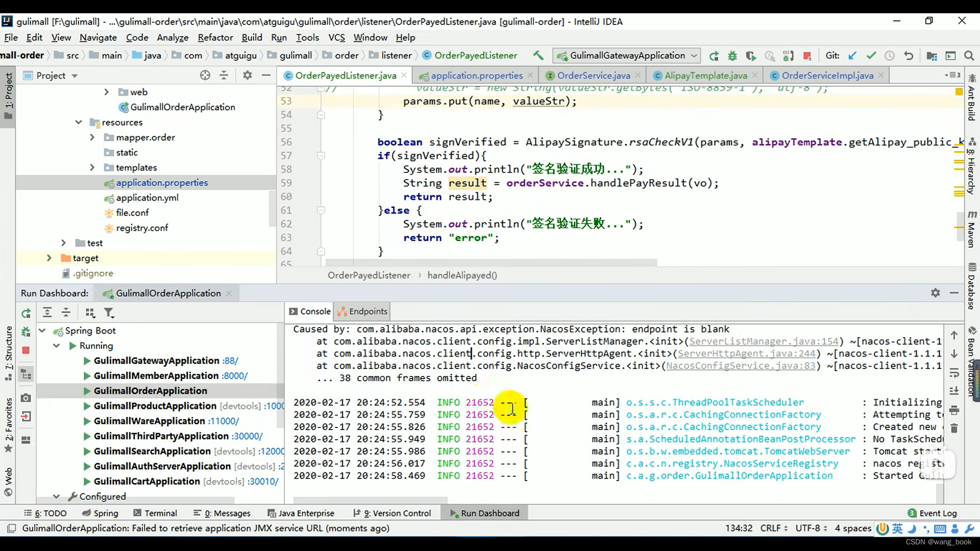The height and width of the screenshot is (551, 980).
Task: Close the OrderPayedListener.java editor tab
Action: pyautogui.click(x=404, y=76)
